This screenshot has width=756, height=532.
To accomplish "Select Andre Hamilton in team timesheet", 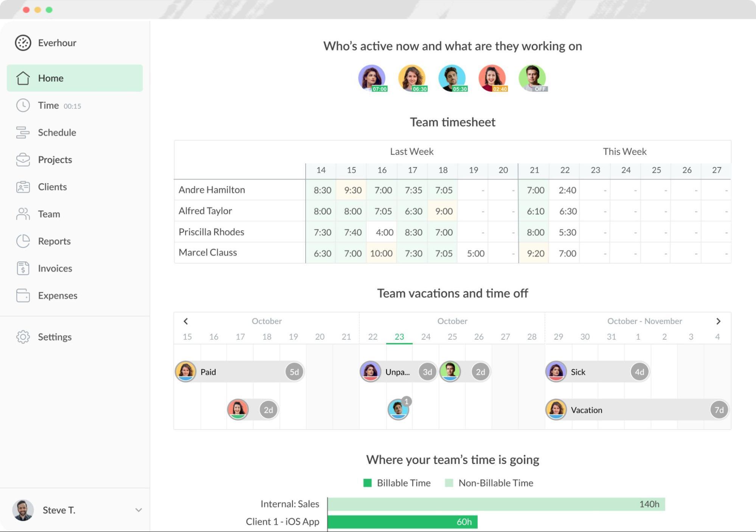I will click(x=212, y=189).
